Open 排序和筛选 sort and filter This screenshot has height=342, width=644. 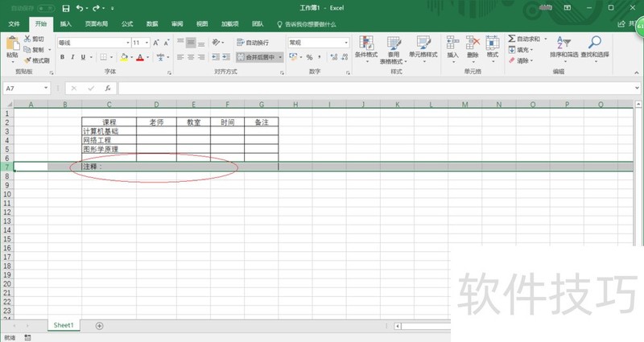[x=563, y=47]
